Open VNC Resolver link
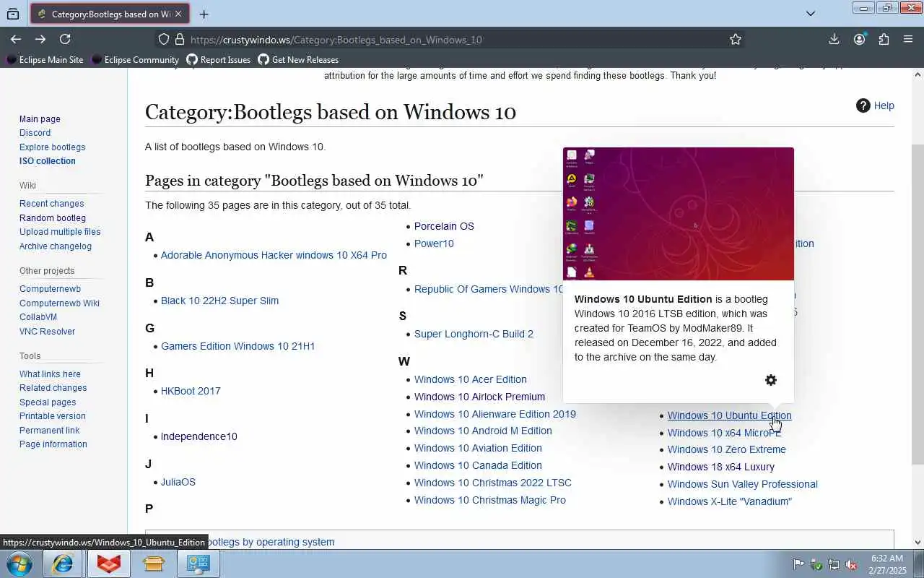924x578 pixels. 47,332
